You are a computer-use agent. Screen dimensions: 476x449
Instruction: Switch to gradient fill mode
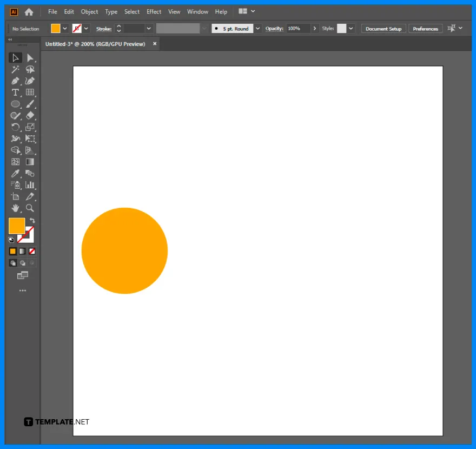[x=22, y=250]
